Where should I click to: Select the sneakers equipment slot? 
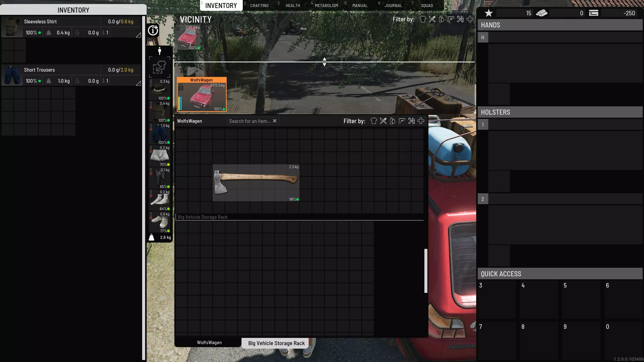pos(159,222)
